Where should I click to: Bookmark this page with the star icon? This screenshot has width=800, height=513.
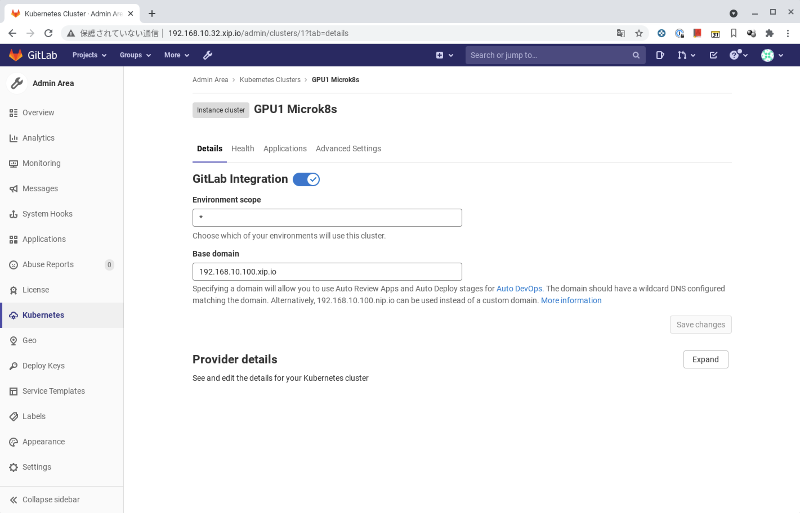[x=639, y=33]
